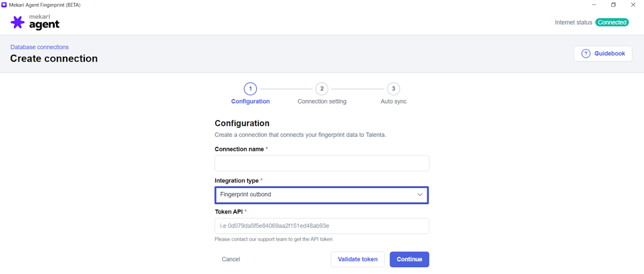The image size is (644, 274).
Task: Go to the Auto sync step
Action: [x=394, y=102]
